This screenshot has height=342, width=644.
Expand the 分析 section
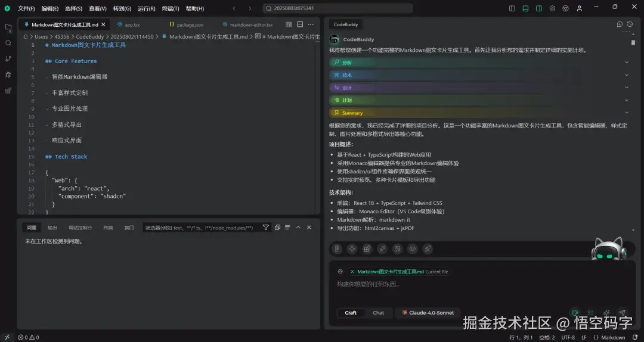point(481,63)
